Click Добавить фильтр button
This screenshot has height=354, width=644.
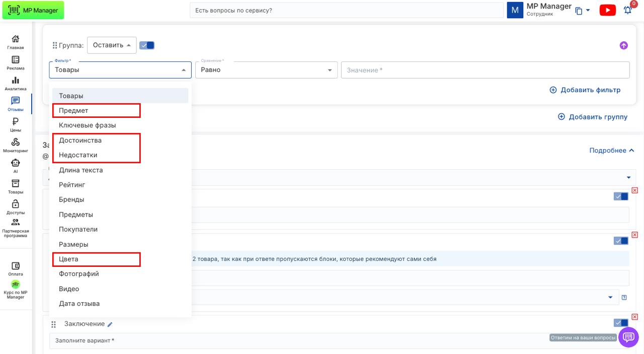click(x=585, y=90)
